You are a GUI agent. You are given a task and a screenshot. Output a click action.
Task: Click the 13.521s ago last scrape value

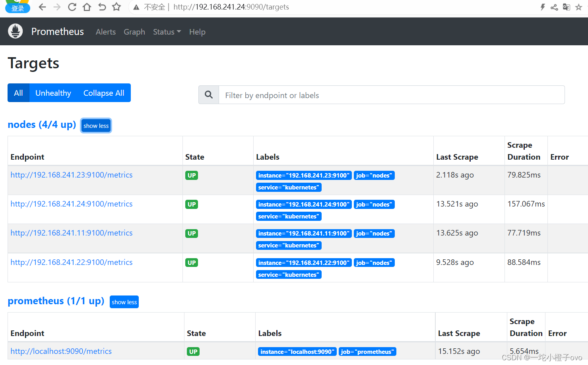(457, 204)
